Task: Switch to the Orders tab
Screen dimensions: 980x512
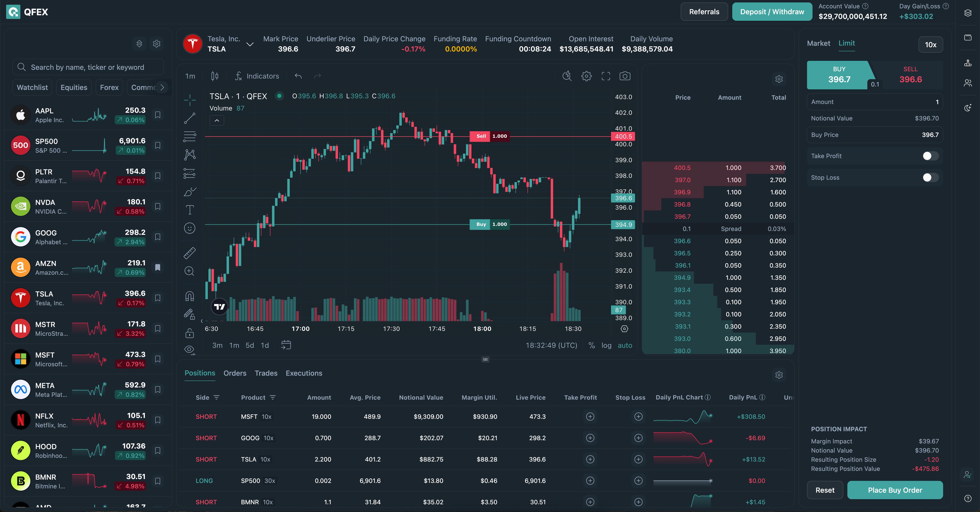Action: click(x=235, y=373)
